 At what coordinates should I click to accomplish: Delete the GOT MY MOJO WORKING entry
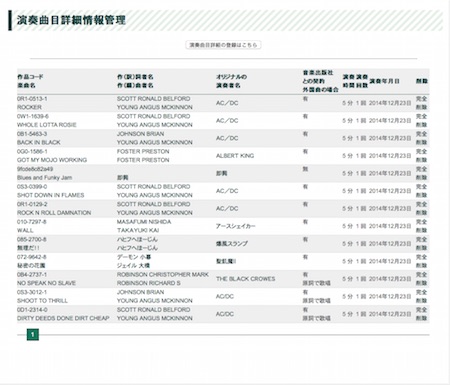(421, 156)
